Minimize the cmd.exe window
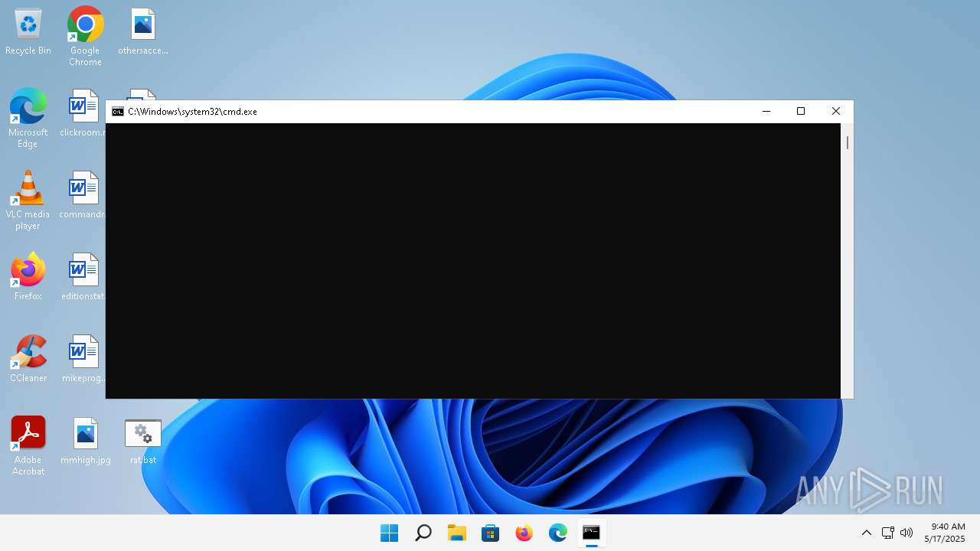 pyautogui.click(x=766, y=112)
